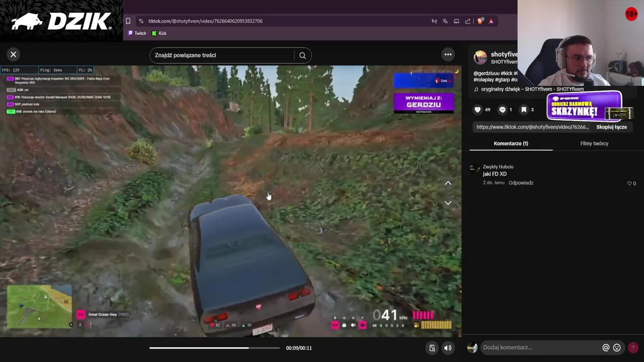
Task: Click 'Skopiuj łącze' to copy link
Action: pyautogui.click(x=611, y=127)
